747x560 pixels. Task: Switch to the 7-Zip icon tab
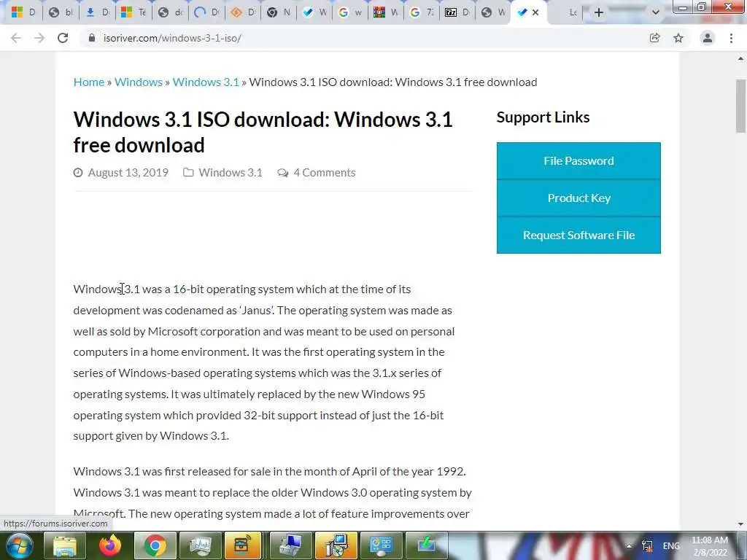457,12
